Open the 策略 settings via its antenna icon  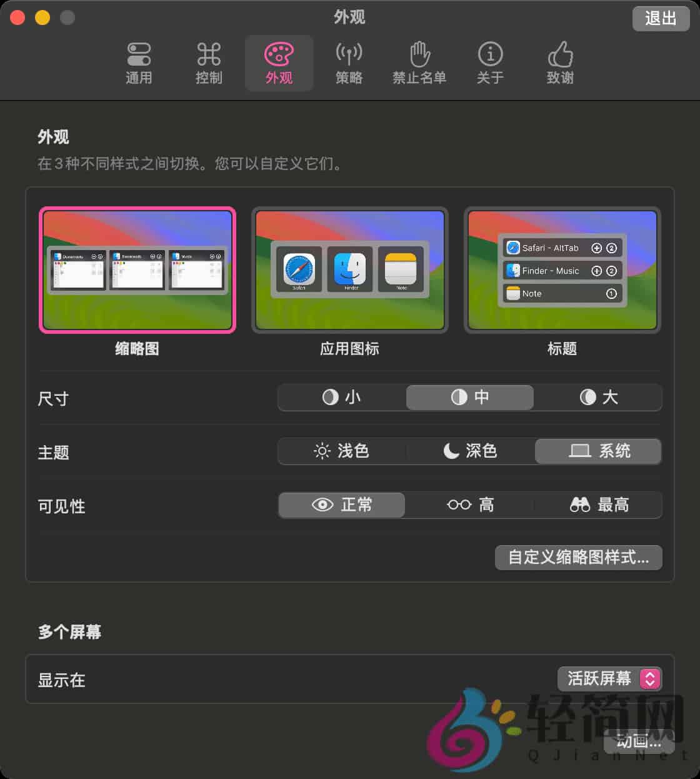(x=349, y=63)
